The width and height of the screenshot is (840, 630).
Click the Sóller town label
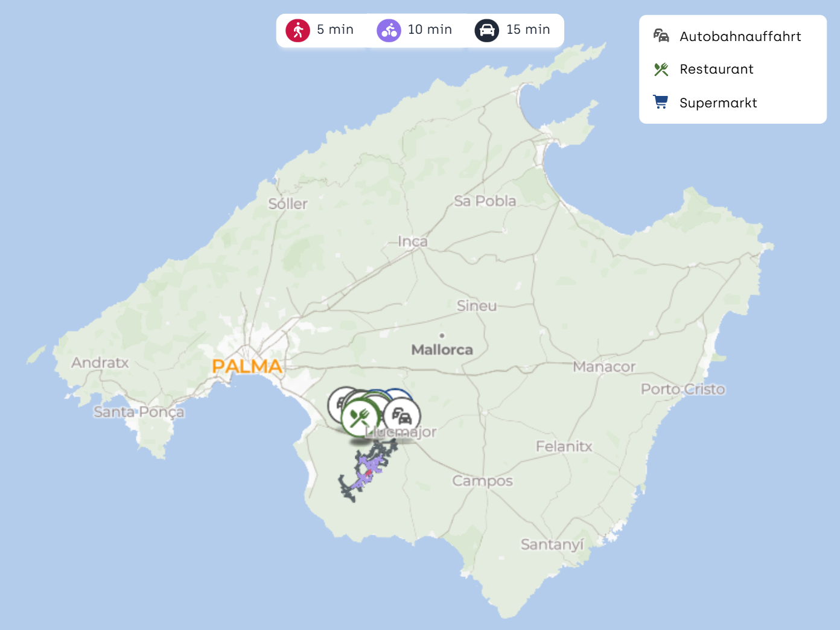click(x=288, y=204)
